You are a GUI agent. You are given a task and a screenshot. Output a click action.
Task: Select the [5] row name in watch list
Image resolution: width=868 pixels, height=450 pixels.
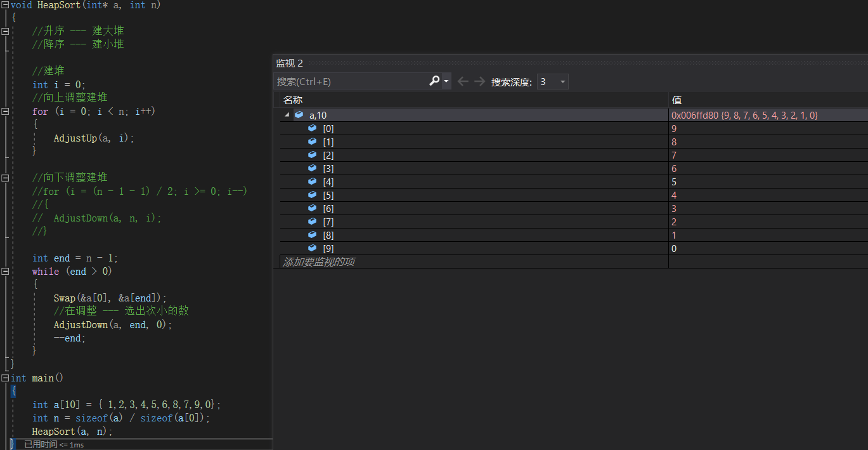click(328, 195)
